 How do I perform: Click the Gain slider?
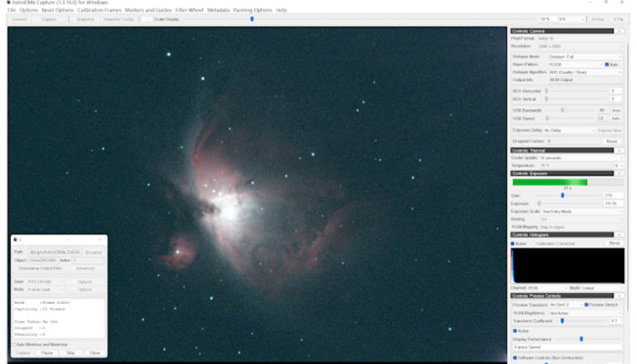coord(562,195)
